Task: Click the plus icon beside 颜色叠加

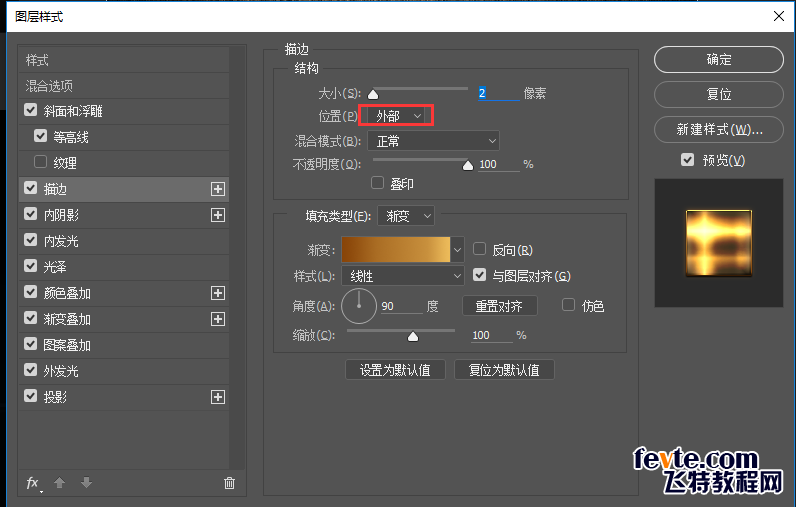Action: click(x=218, y=293)
